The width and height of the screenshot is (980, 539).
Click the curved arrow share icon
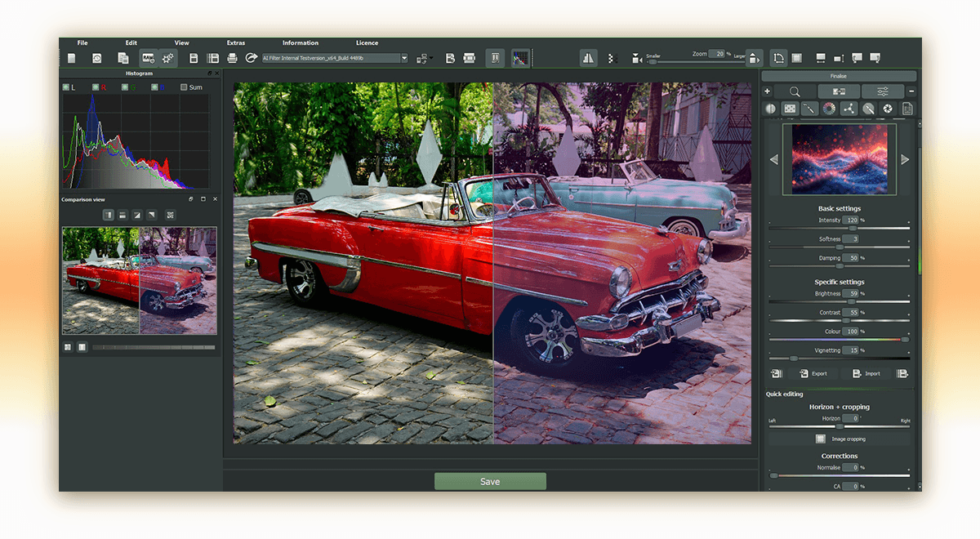point(252,58)
